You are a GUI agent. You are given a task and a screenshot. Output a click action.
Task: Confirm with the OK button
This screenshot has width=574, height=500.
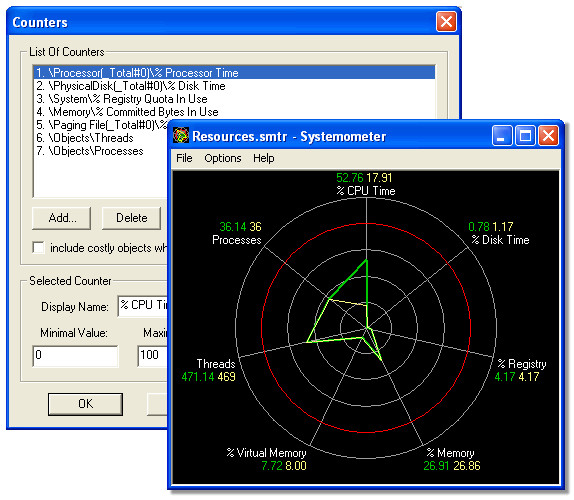click(85, 404)
